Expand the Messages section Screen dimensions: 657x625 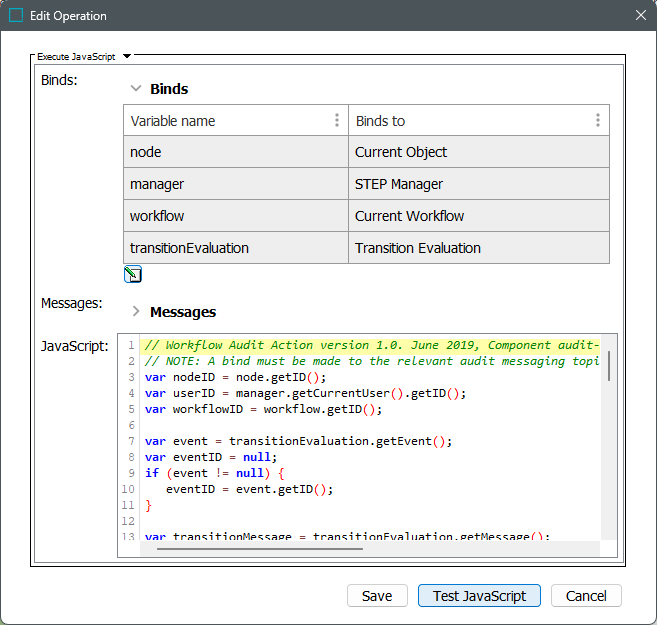[x=136, y=312]
